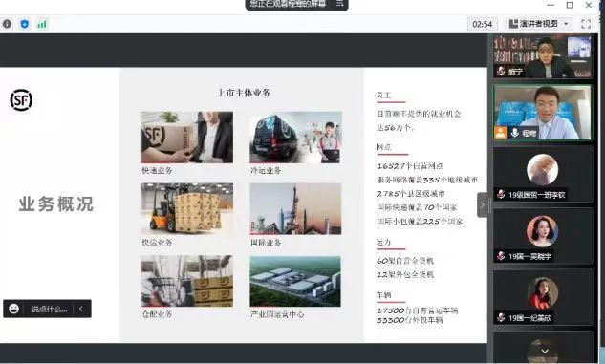Click the emoji smiley face icon
Image resolution: width=605 pixels, height=364 pixels.
pyautogui.click(x=14, y=309)
